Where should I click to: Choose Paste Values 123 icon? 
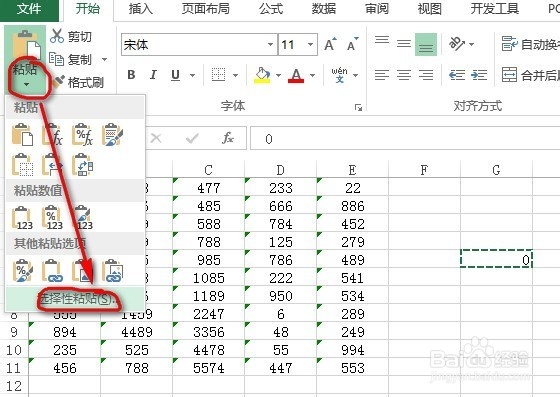click(x=22, y=218)
